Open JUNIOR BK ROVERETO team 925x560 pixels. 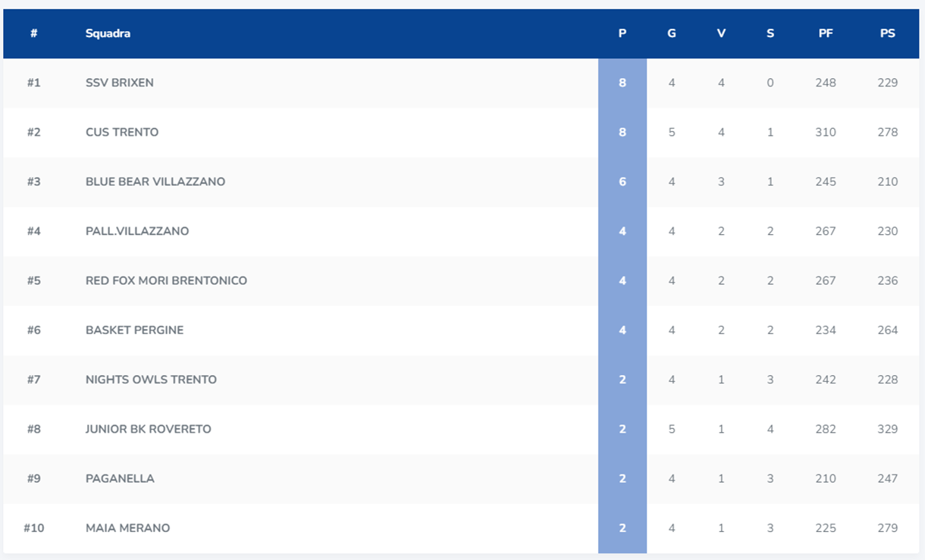149,429
